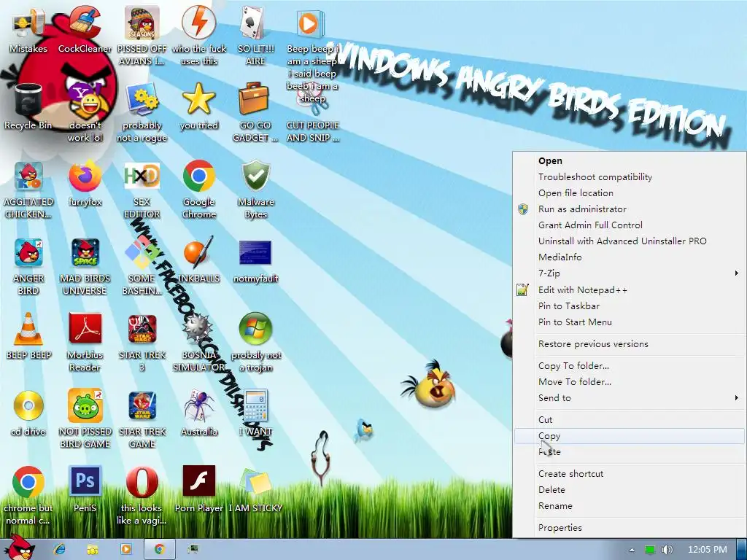The image size is (747, 560).
Task: Choose Edit with Notepad++
Action: coord(628,290)
